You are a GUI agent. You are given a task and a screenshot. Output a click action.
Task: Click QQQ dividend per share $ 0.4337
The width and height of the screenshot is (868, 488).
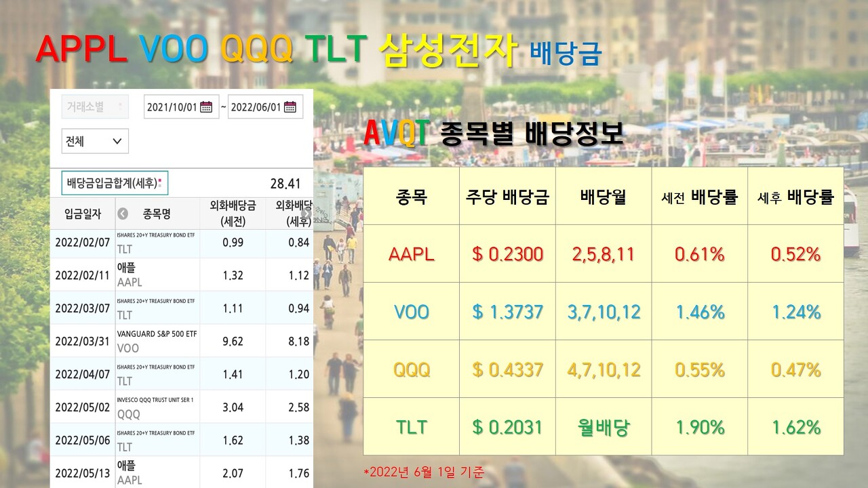click(507, 369)
